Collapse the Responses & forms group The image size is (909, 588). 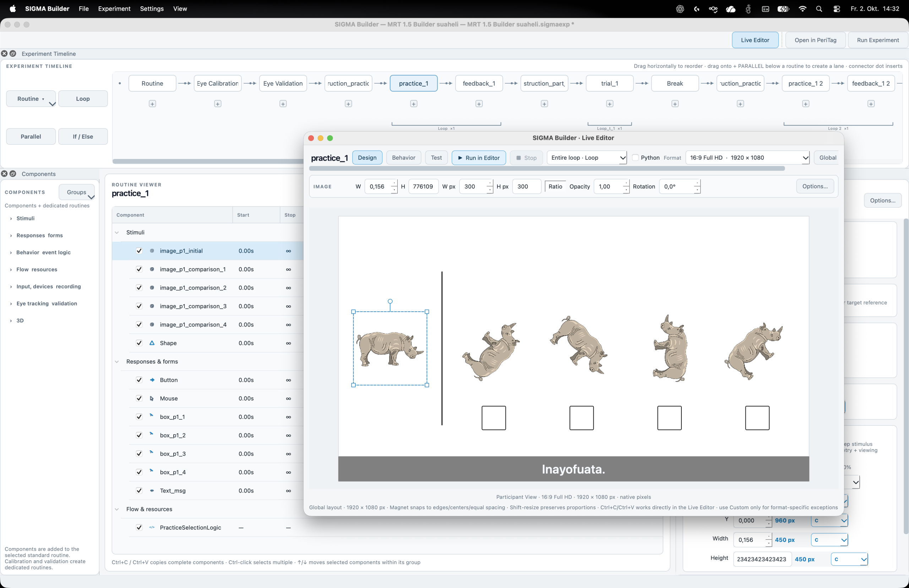pos(117,362)
